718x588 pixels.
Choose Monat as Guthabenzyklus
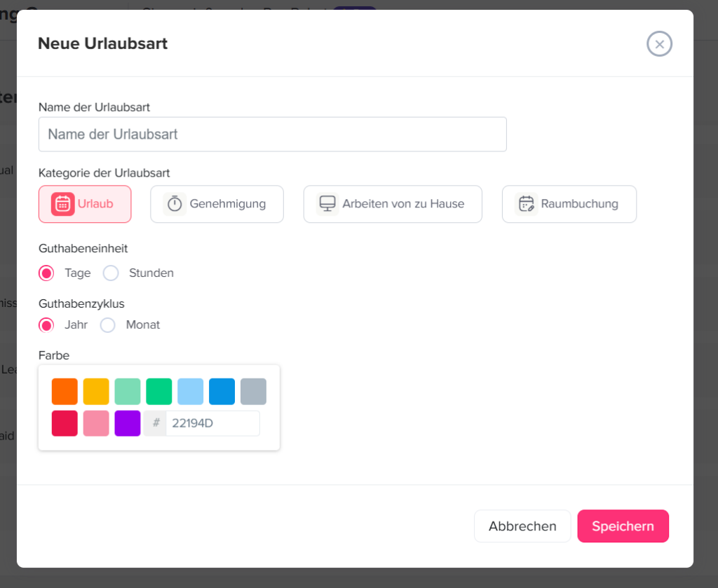click(108, 325)
